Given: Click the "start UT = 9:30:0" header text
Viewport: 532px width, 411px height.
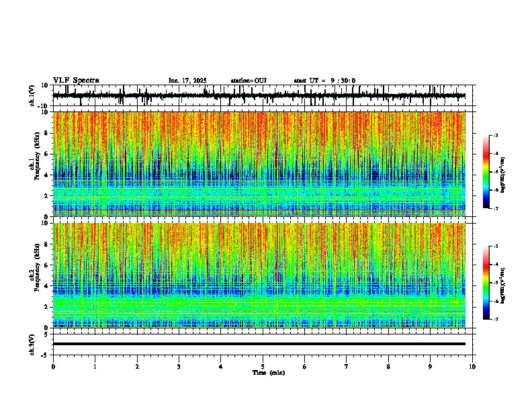Looking at the screenshot, I should (x=324, y=81).
